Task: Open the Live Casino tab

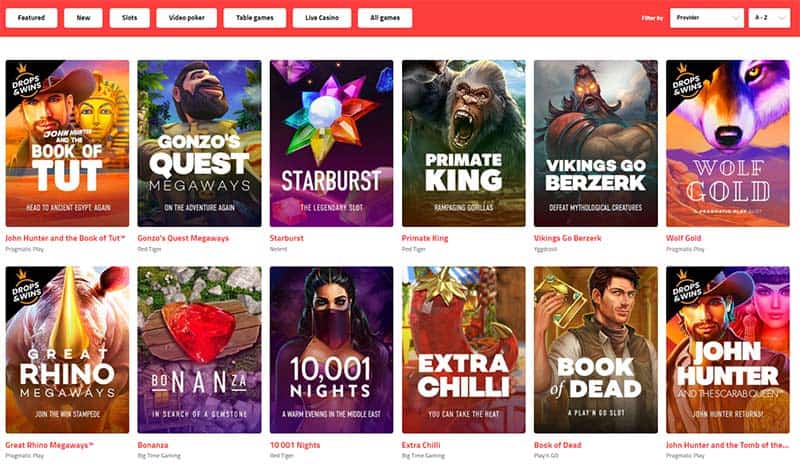Action: [322, 18]
